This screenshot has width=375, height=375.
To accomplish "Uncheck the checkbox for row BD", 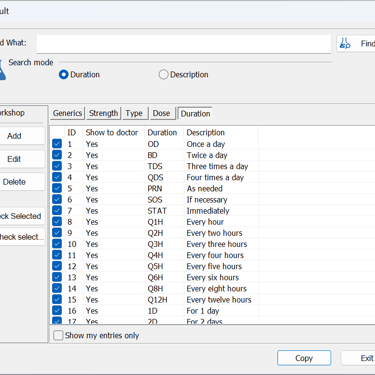I will click(x=57, y=155).
